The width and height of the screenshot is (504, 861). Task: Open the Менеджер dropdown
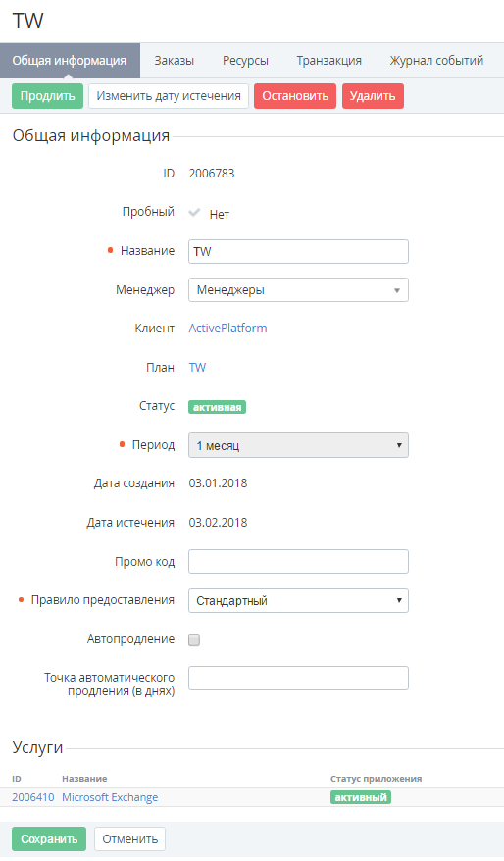click(x=298, y=290)
